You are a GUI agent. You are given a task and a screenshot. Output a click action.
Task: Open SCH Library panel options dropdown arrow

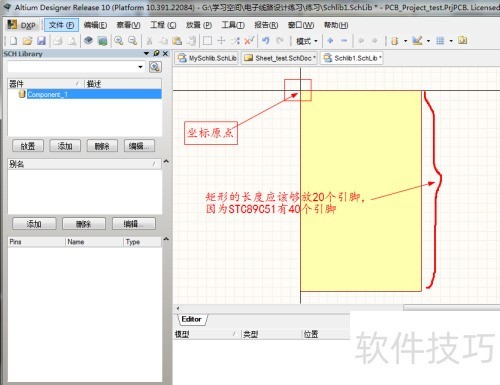click(x=146, y=53)
